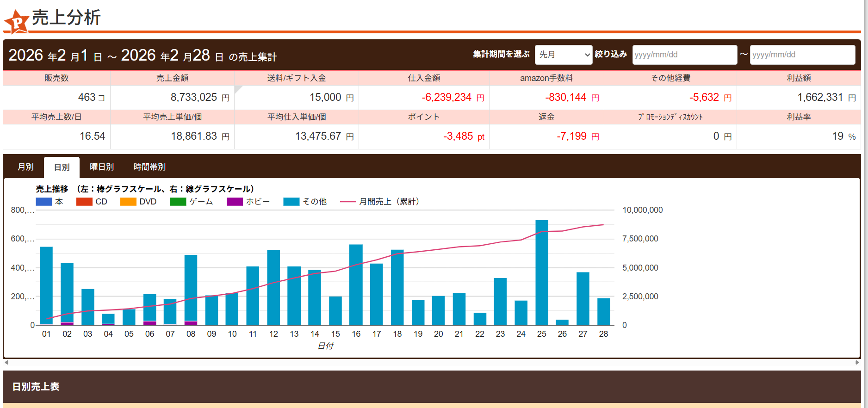Image resolution: width=868 pixels, height=408 pixels.
Task: Select the 日別 tab
Action: point(62,167)
